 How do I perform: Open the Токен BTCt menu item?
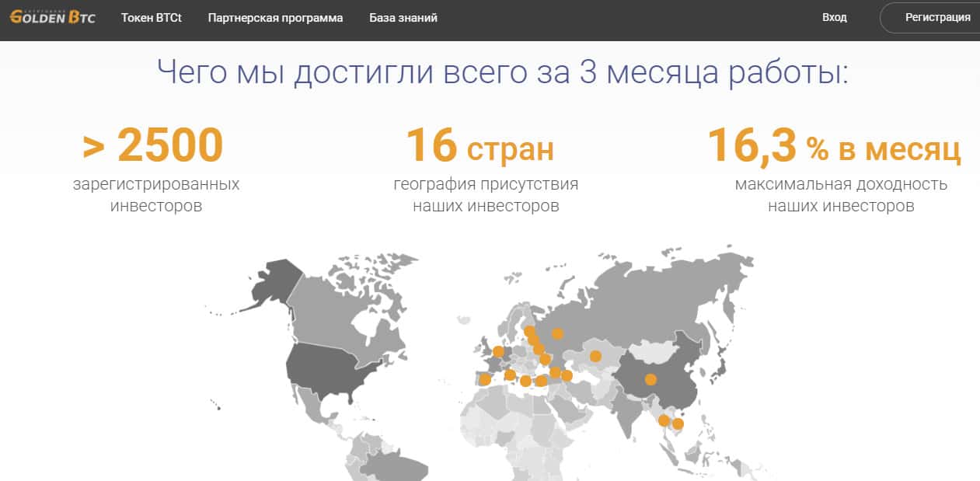pos(152,17)
